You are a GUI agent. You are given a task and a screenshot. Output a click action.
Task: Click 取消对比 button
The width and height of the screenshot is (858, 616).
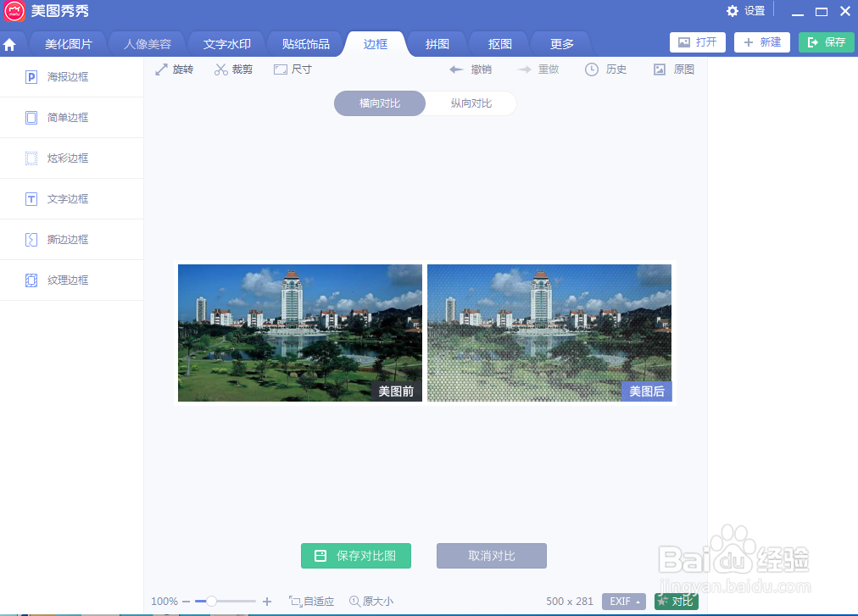(492, 556)
